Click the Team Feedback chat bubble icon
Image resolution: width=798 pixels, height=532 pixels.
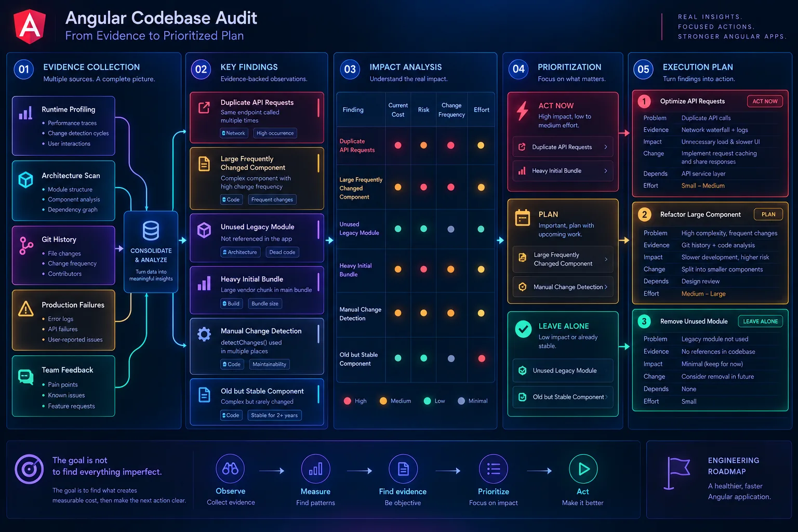[x=25, y=376]
